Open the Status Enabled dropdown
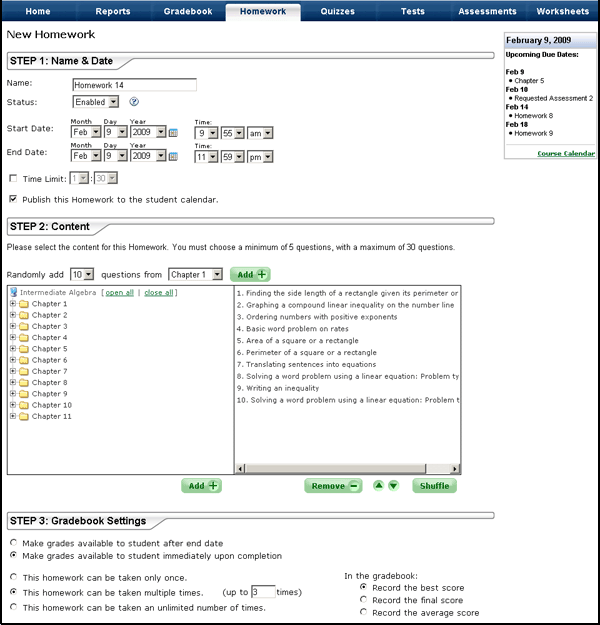The image size is (600, 625). pos(96,102)
